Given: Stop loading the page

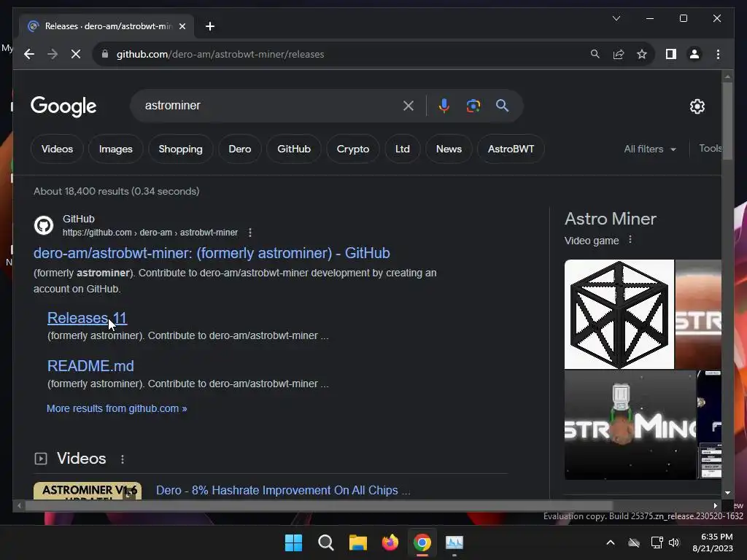Looking at the screenshot, I should (76, 54).
